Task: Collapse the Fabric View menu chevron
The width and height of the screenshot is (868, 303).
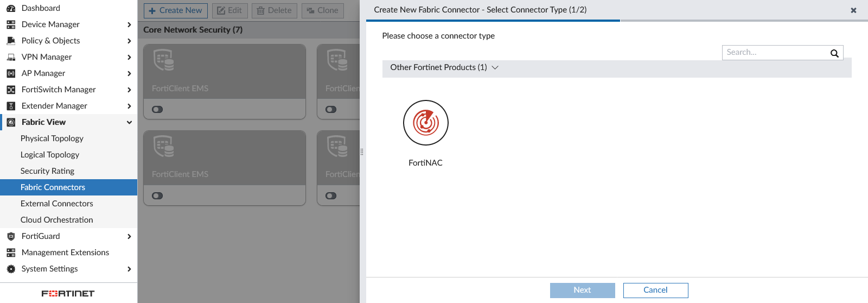Action: pos(129,122)
